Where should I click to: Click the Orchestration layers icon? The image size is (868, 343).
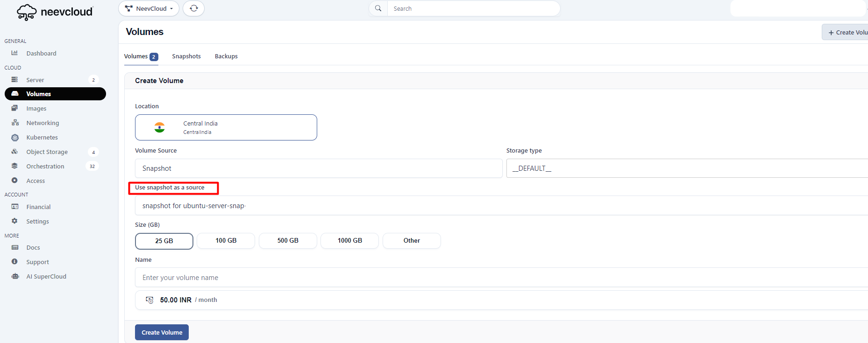(14, 166)
